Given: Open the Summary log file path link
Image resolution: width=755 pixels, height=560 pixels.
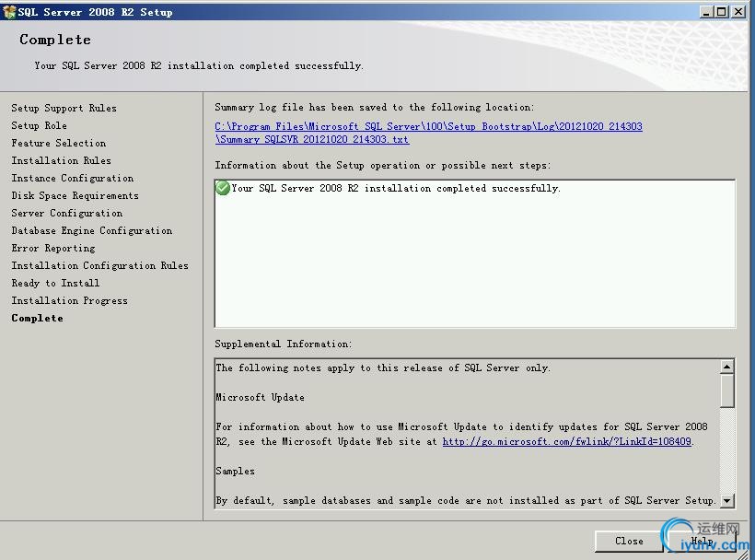Looking at the screenshot, I should click(428, 133).
